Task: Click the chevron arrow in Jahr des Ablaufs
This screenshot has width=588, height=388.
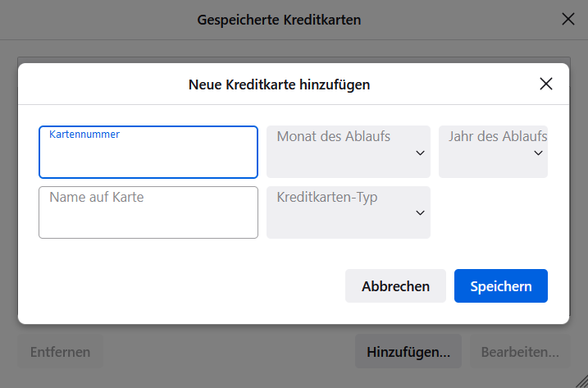Action: [539, 153]
